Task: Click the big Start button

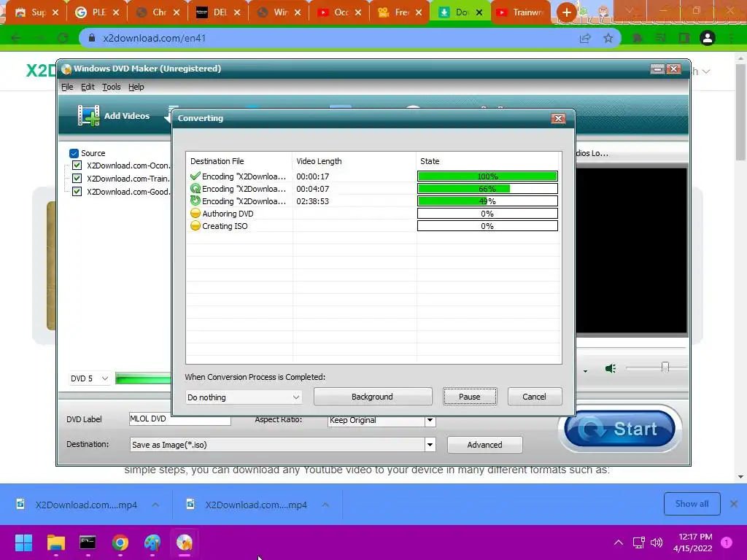Action: pyautogui.click(x=620, y=429)
